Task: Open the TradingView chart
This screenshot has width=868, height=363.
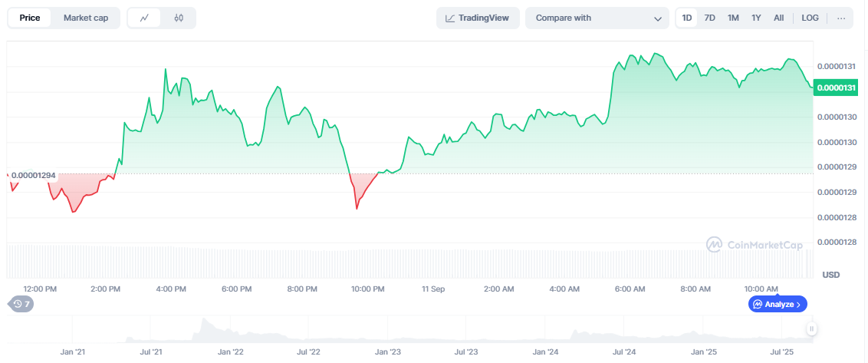Action: point(478,18)
